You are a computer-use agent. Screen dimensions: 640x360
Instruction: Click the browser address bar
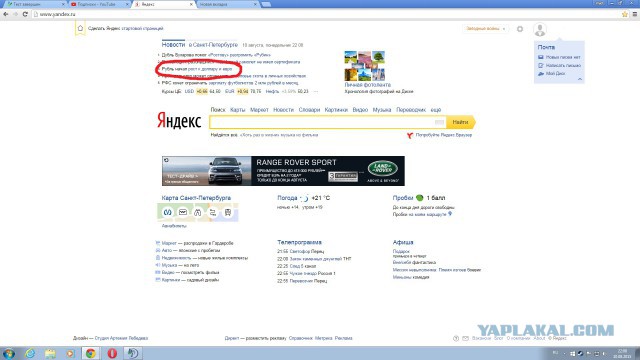(327, 14)
